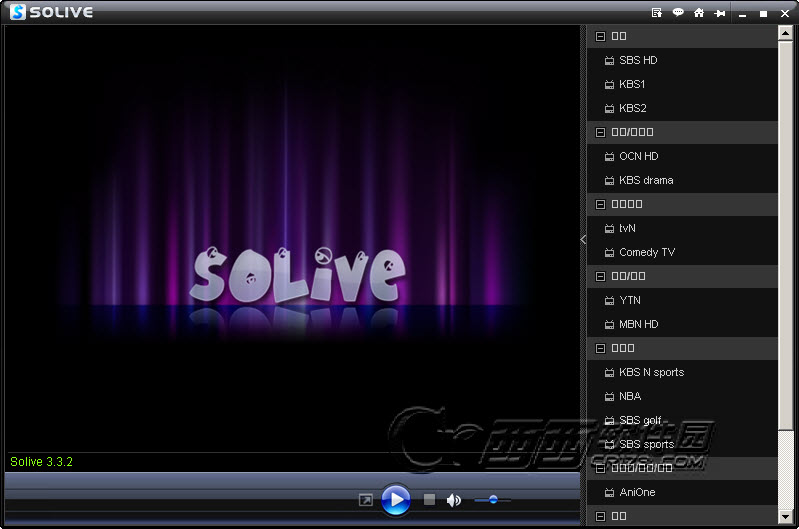Image resolution: width=799 pixels, height=529 pixels.
Task: Select the KBS1 channel
Action: click(682, 84)
